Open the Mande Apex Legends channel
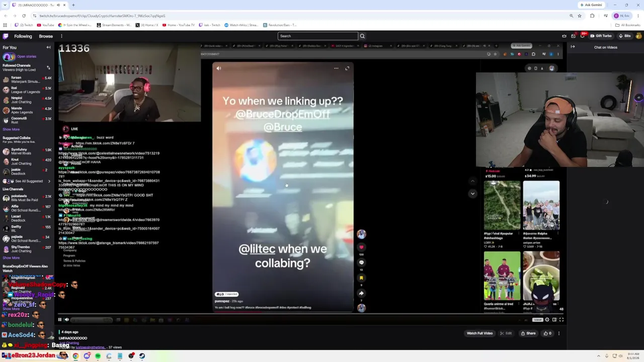 click(x=27, y=110)
